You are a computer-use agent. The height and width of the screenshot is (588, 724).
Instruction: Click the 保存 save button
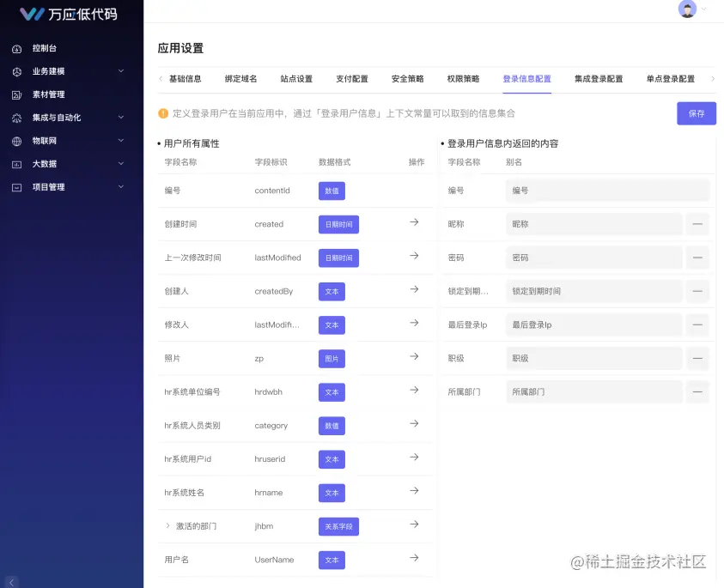click(x=696, y=113)
